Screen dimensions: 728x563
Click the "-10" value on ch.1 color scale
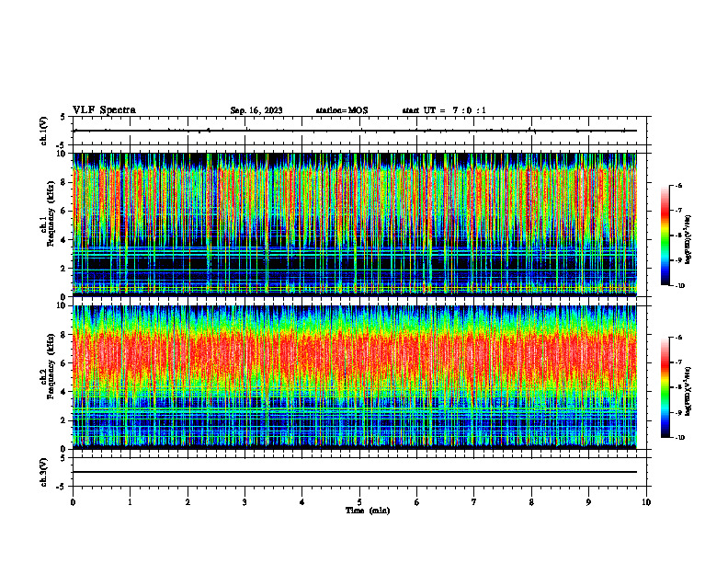(x=679, y=286)
